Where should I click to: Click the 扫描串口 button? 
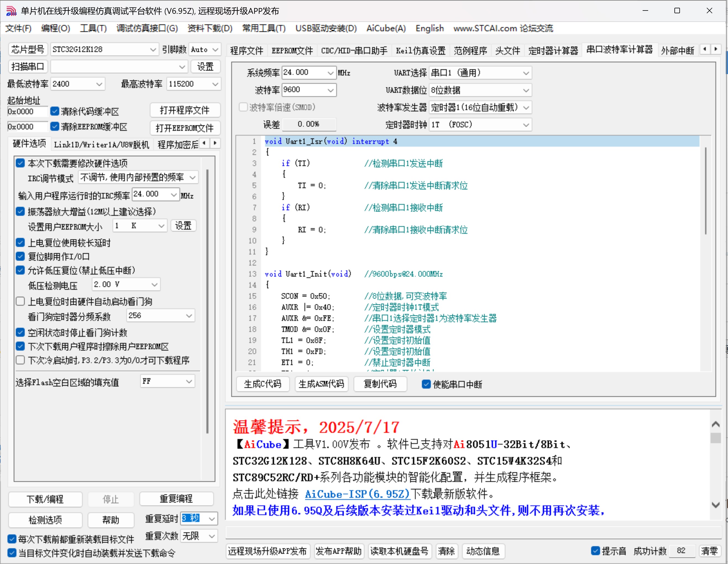coord(28,67)
